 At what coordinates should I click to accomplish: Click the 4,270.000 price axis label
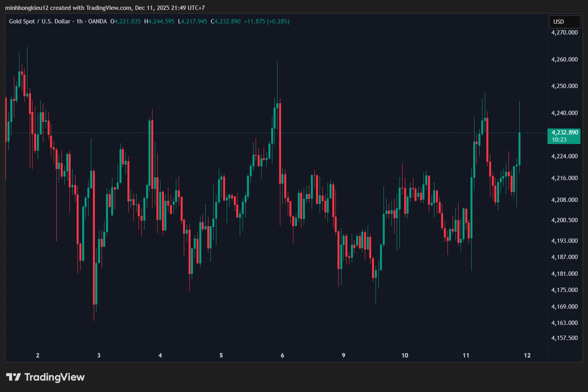pos(564,33)
